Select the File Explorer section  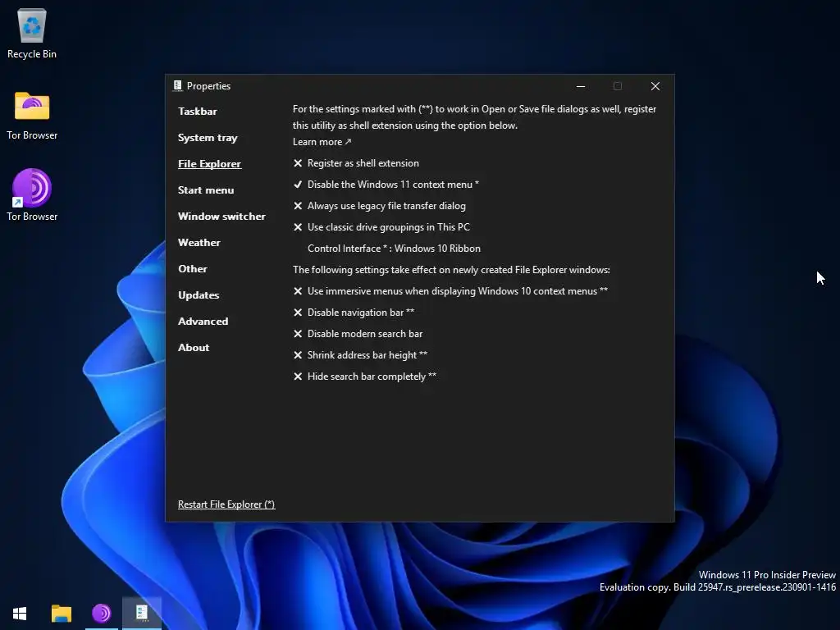tap(209, 164)
